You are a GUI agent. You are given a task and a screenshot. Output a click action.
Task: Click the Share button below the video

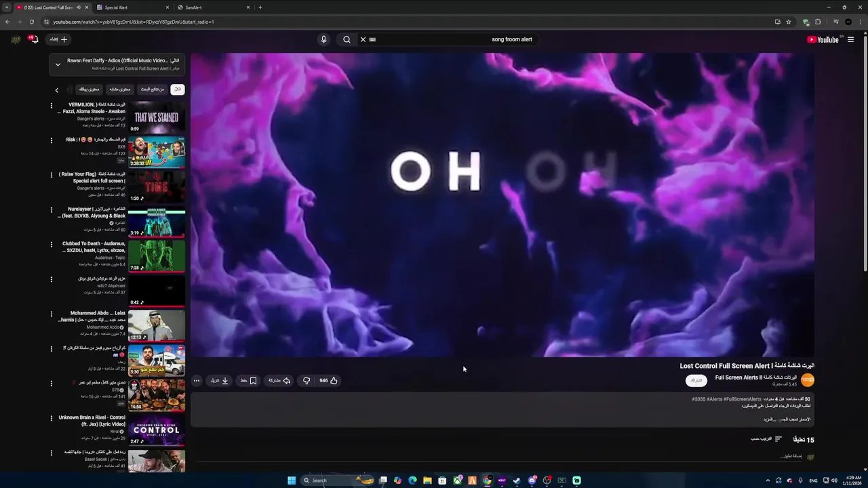click(279, 381)
